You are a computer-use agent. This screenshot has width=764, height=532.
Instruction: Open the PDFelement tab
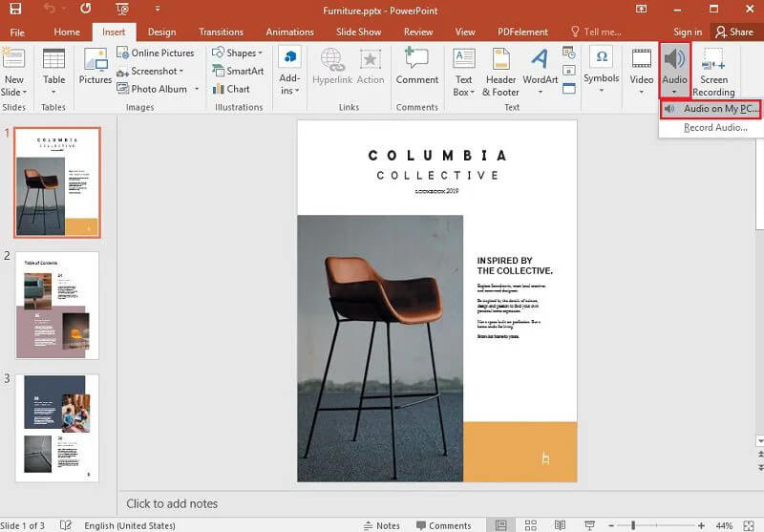point(522,32)
